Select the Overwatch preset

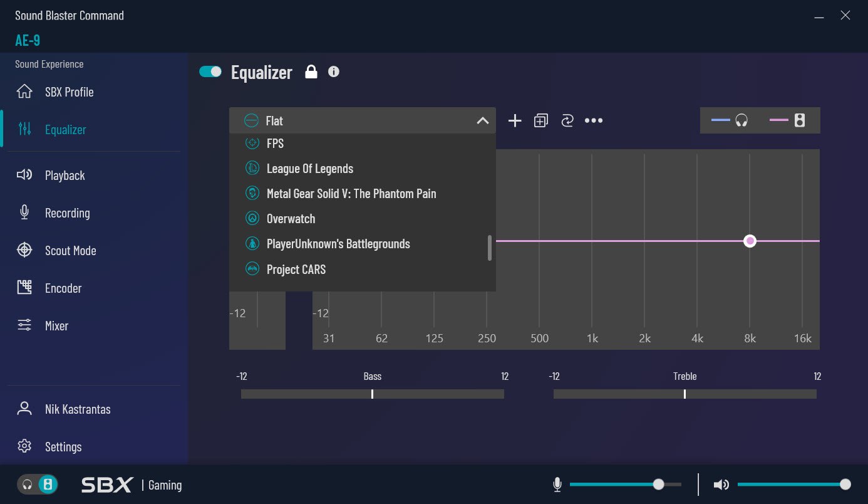[x=363, y=218]
